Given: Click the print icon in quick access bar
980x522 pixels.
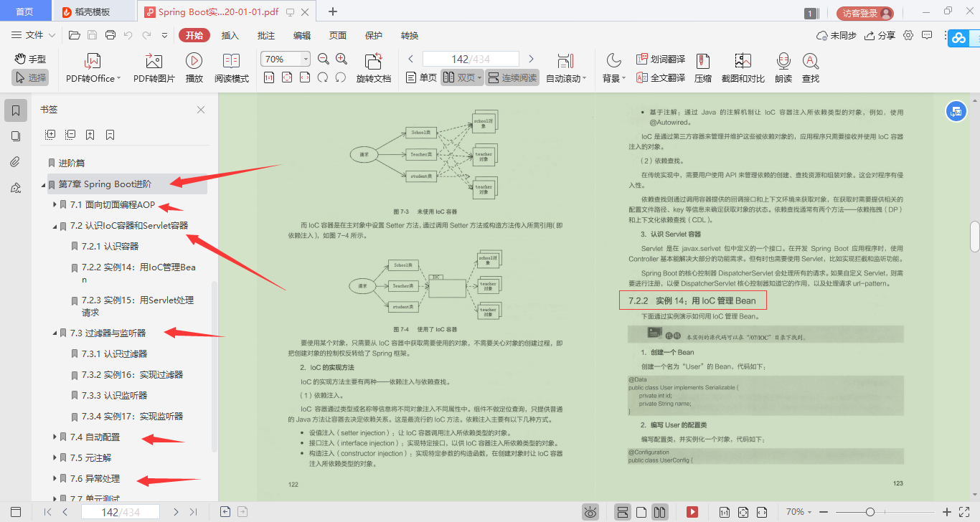Looking at the screenshot, I should tap(110, 35).
